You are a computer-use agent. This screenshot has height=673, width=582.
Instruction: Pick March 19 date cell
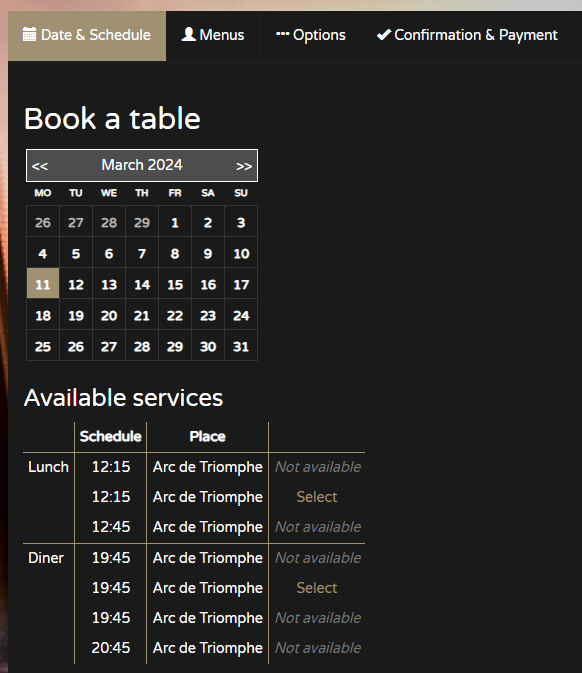click(76, 315)
